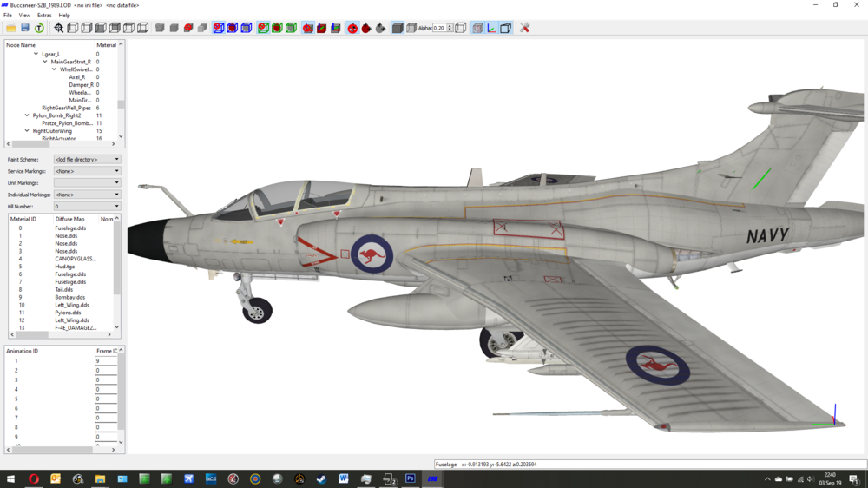
Task: Open the Unit Markings dropdown
Action: (87, 183)
